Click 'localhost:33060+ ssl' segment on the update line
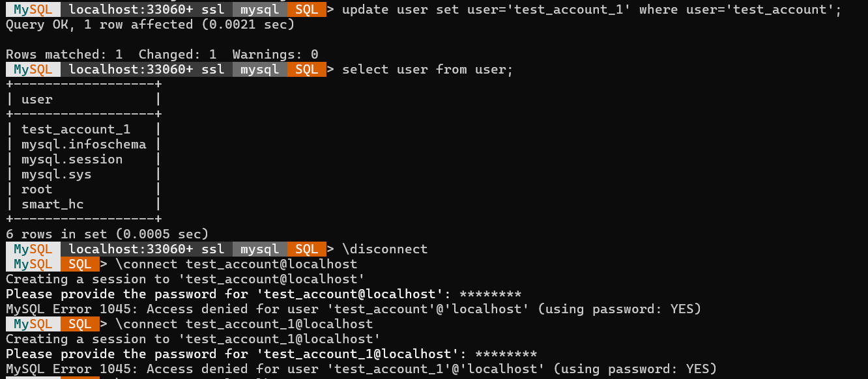This screenshot has width=868, height=379. (x=147, y=10)
